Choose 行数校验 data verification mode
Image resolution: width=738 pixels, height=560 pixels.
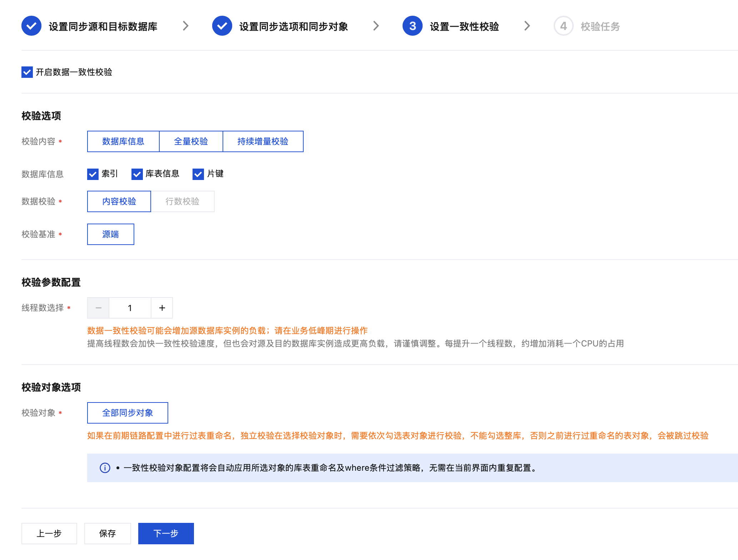coord(182,201)
